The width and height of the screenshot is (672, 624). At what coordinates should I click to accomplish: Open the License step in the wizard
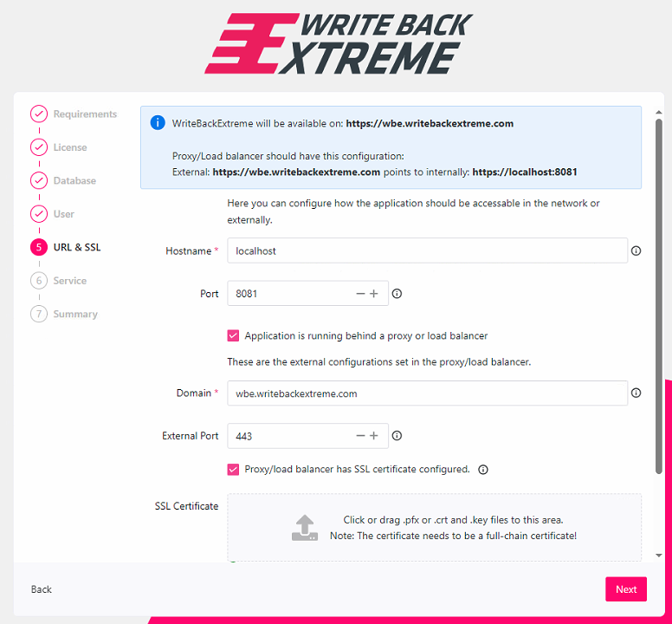69,147
